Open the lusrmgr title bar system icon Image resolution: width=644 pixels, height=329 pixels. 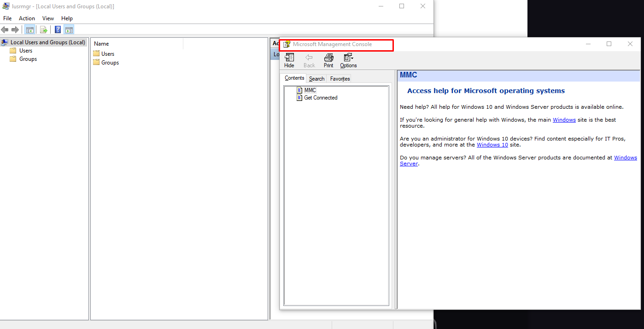click(6, 6)
